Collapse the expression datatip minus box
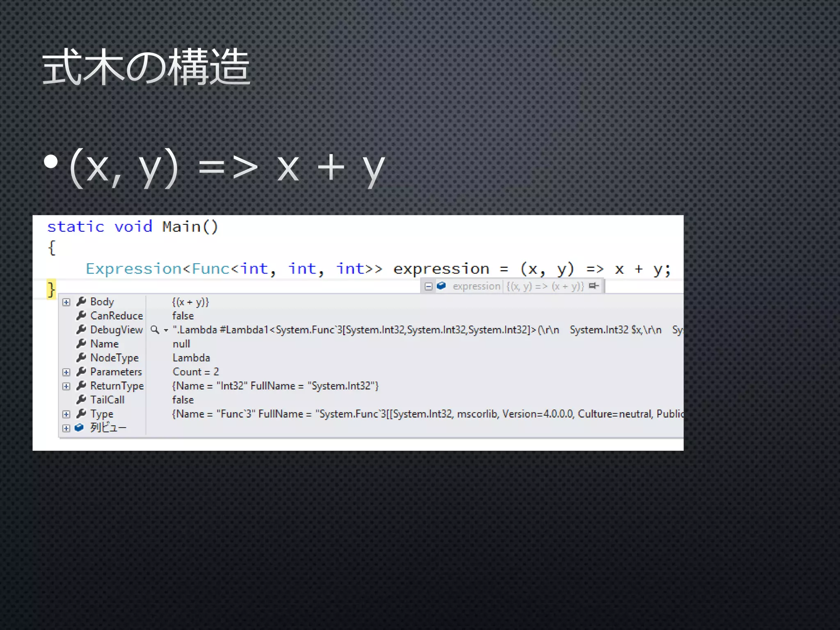This screenshot has width=840, height=630. pos(428,286)
